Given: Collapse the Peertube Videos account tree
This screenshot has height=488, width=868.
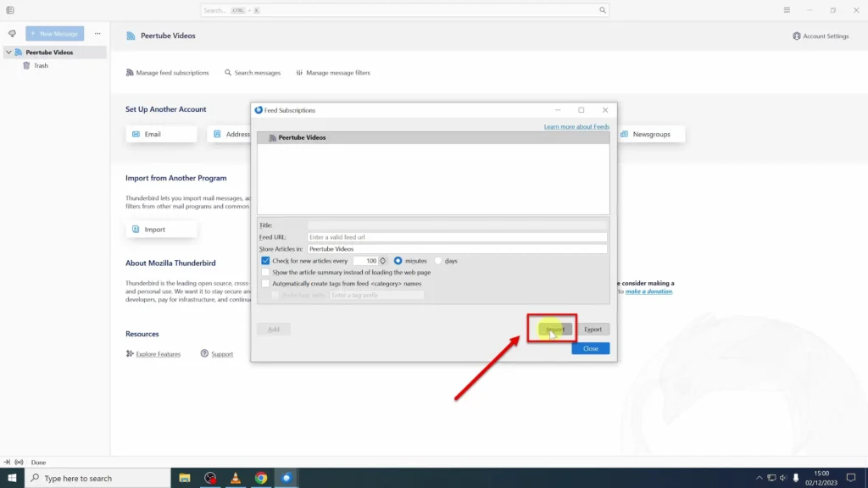Looking at the screenshot, I should [8, 52].
